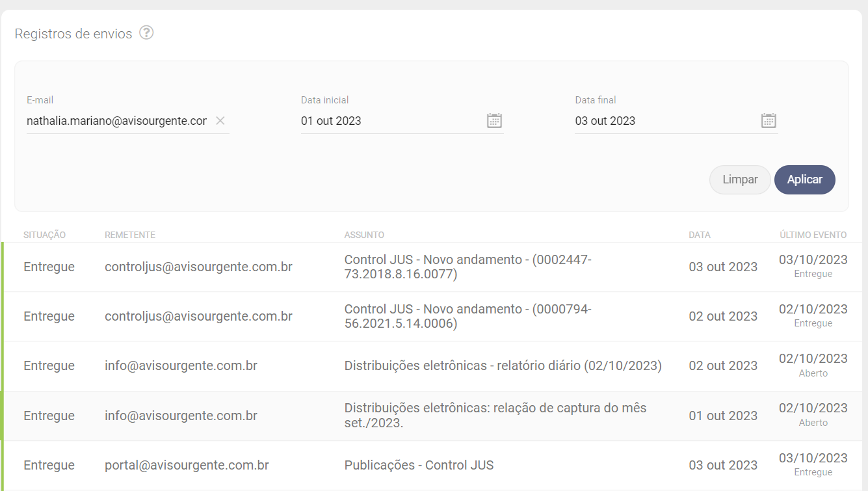Click the help icon beside Registros de envios
This screenshot has height=491, width=868.
(x=147, y=33)
